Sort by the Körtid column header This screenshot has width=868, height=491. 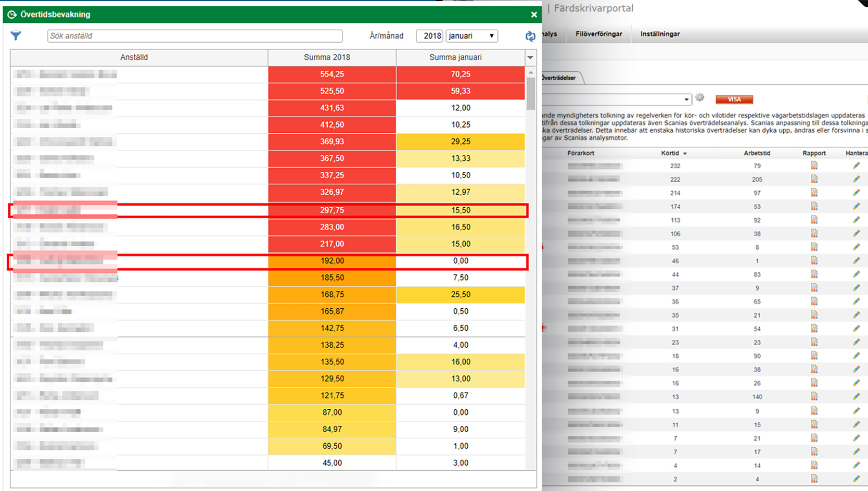670,153
